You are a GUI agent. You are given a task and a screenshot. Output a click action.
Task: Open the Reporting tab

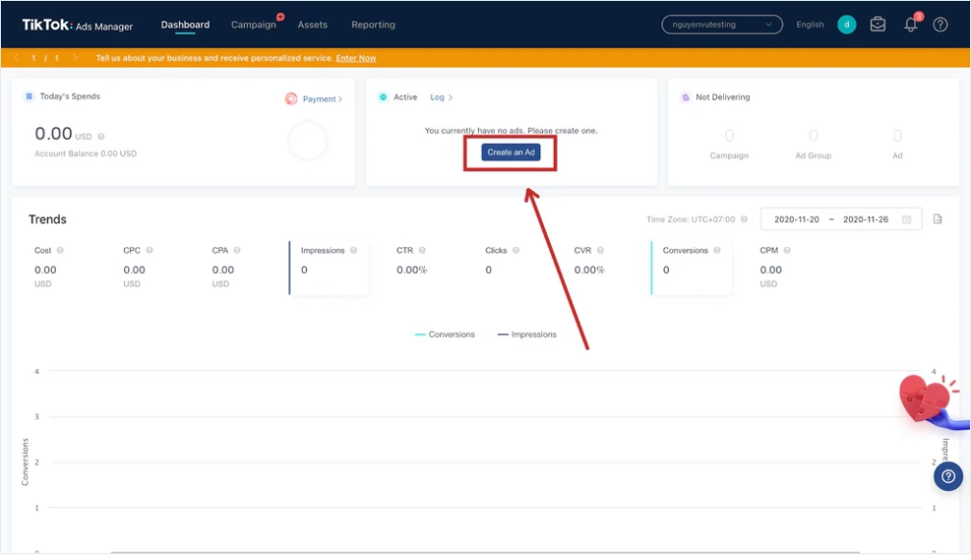[x=373, y=25]
